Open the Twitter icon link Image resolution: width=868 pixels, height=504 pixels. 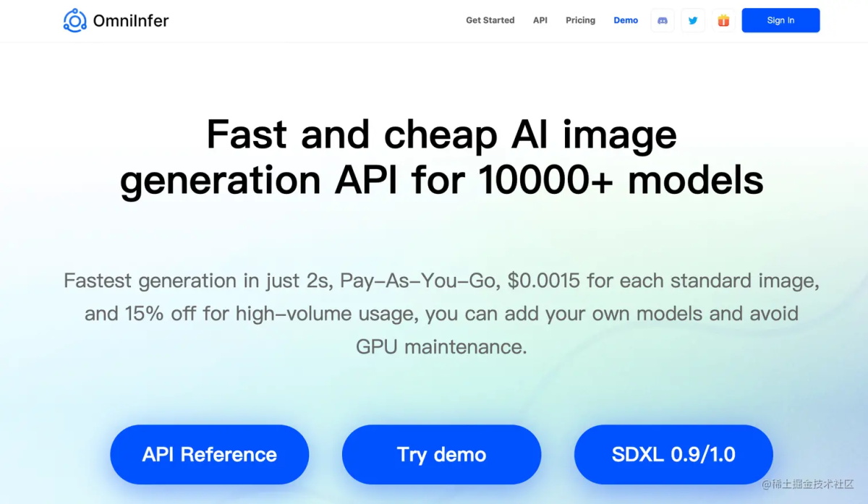[x=693, y=20]
